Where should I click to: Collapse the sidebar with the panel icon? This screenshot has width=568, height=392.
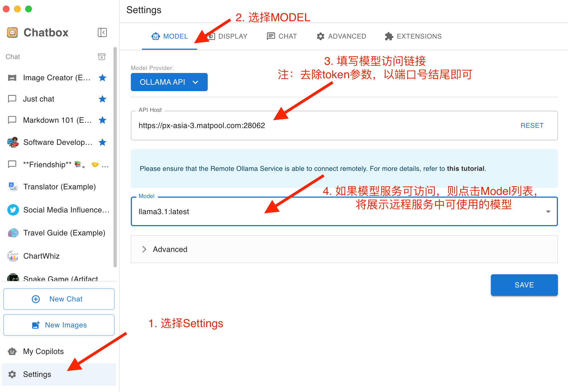pos(102,32)
